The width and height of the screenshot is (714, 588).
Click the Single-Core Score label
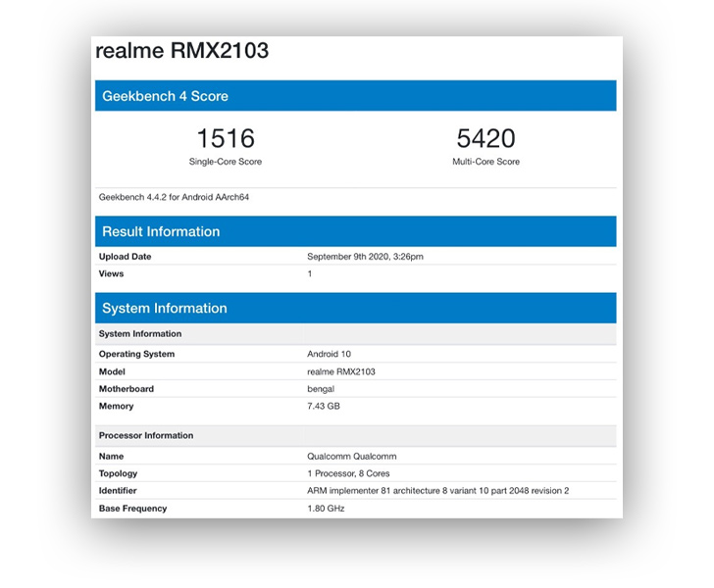click(x=226, y=162)
